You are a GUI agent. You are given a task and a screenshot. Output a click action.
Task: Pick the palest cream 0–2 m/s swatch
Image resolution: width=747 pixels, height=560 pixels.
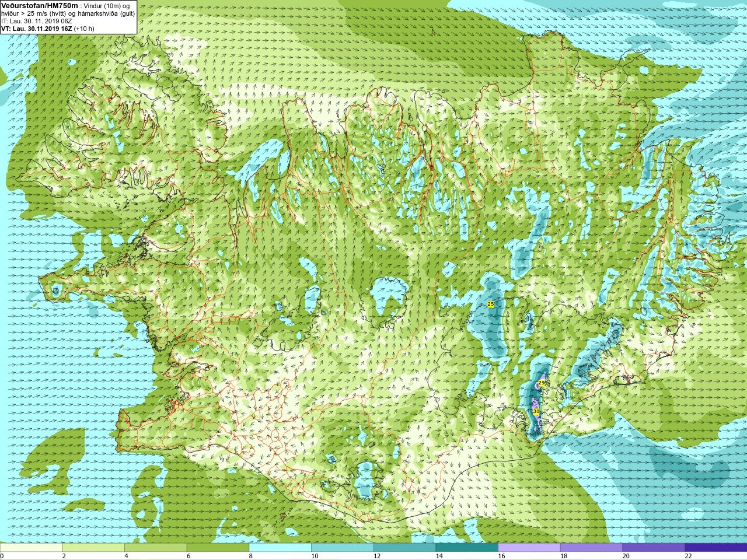pos(31,548)
